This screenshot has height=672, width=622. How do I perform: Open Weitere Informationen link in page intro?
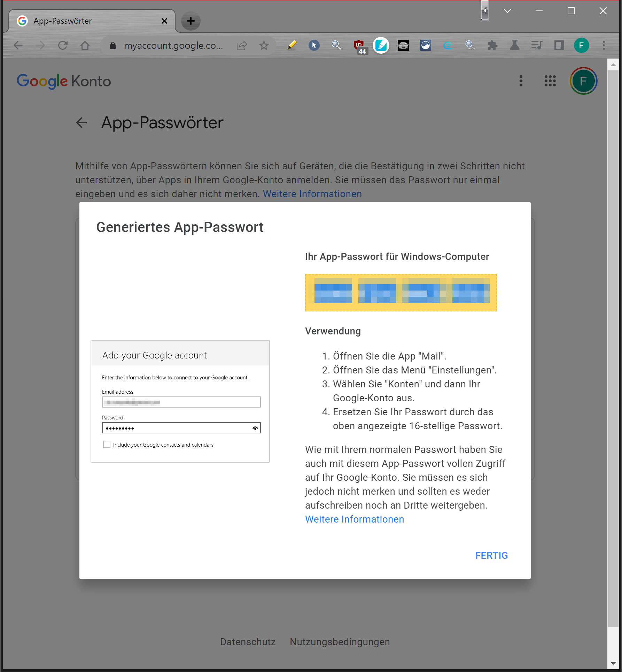[x=312, y=194]
